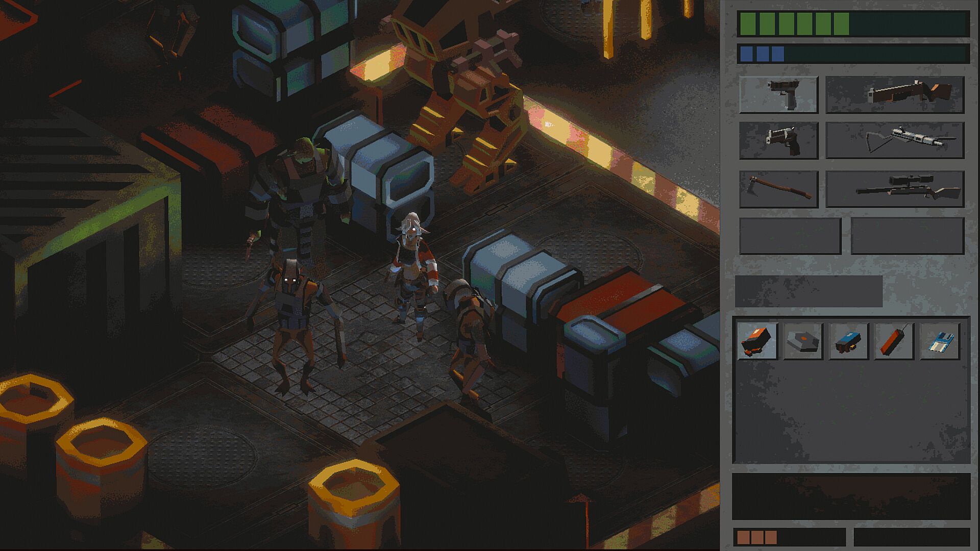Click the blue floppy disk item
The width and height of the screenshot is (980, 551).
(x=940, y=341)
